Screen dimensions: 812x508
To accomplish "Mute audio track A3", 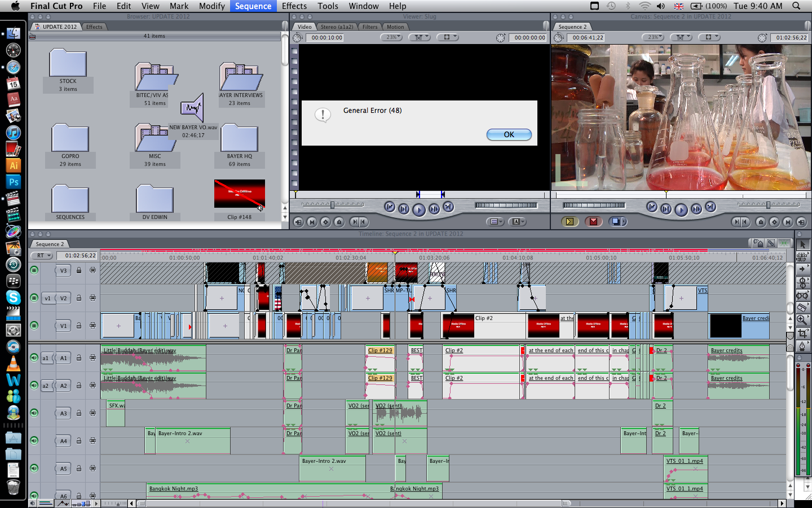I will tap(34, 413).
